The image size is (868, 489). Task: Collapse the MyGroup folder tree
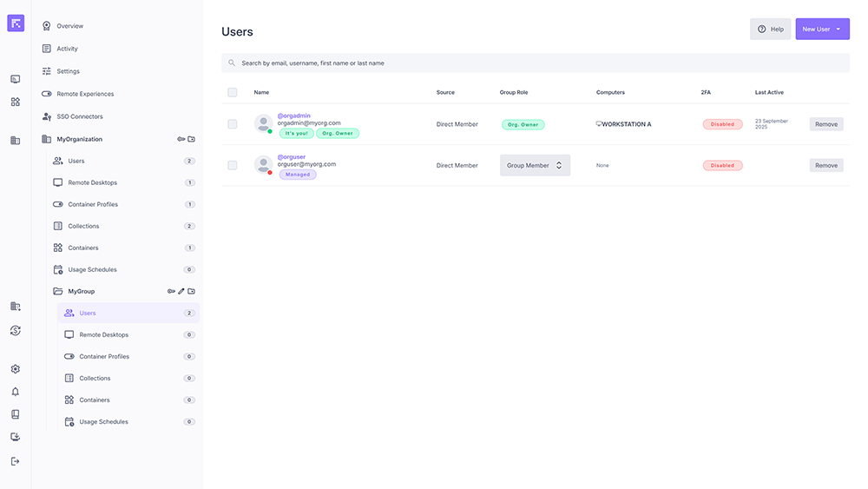point(58,291)
